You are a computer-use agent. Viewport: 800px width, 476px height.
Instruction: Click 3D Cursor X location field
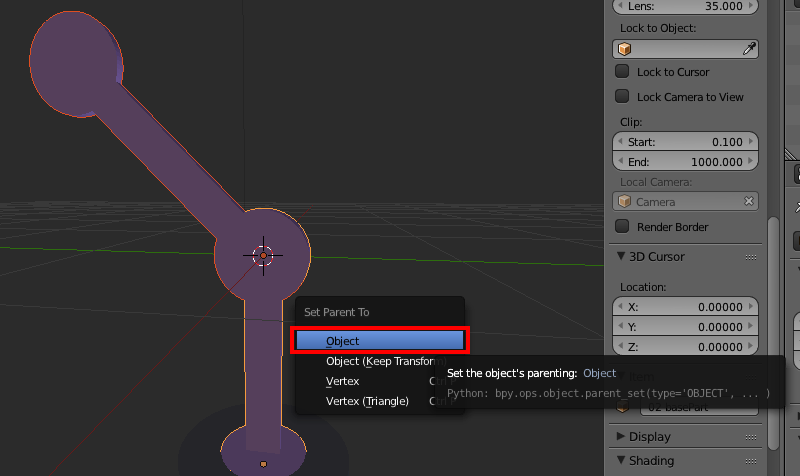(x=685, y=307)
